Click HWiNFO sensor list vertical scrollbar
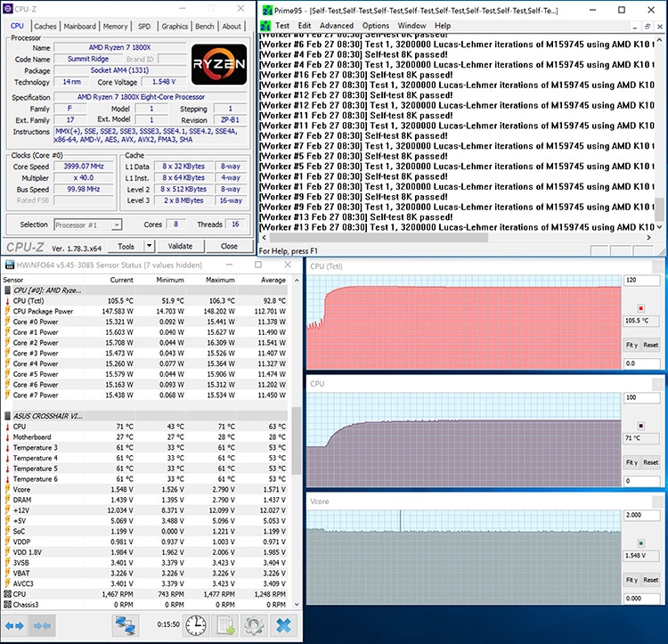Image resolution: width=668 pixels, height=644 pixels. pos(297,441)
